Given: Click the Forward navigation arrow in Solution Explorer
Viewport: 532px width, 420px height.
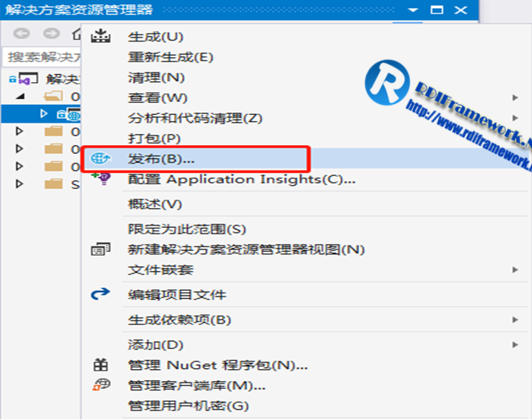Looking at the screenshot, I should (x=52, y=33).
